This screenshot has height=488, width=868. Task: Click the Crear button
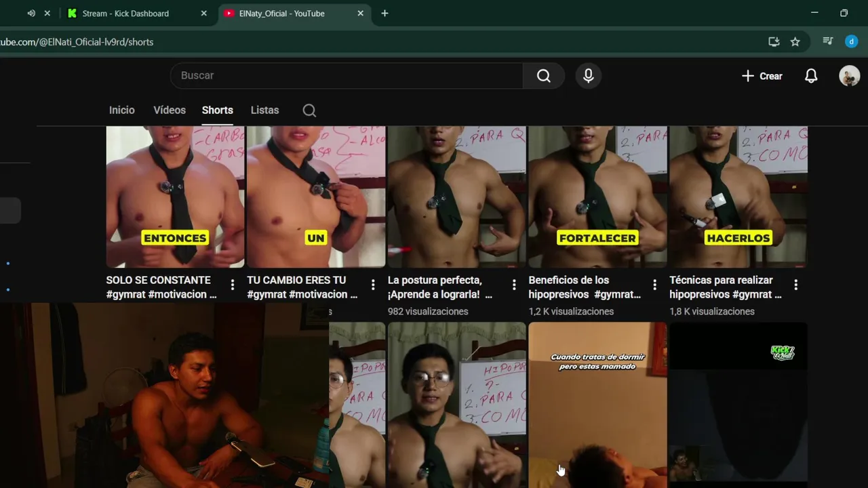[762, 76]
